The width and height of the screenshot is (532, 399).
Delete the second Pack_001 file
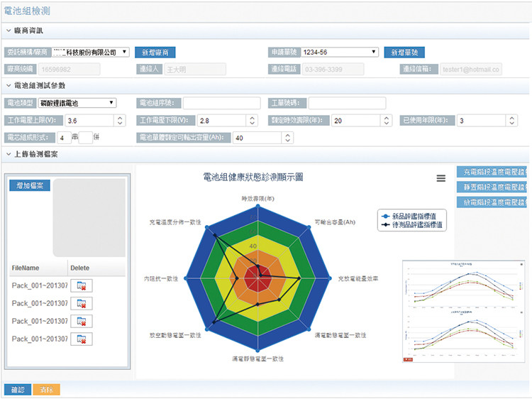[82, 303]
